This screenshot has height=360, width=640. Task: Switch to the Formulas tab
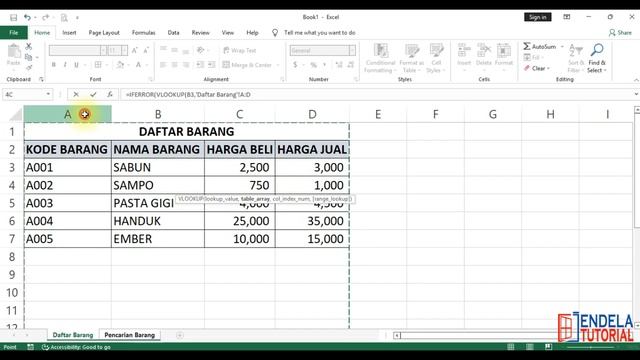(x=143, y=33)
